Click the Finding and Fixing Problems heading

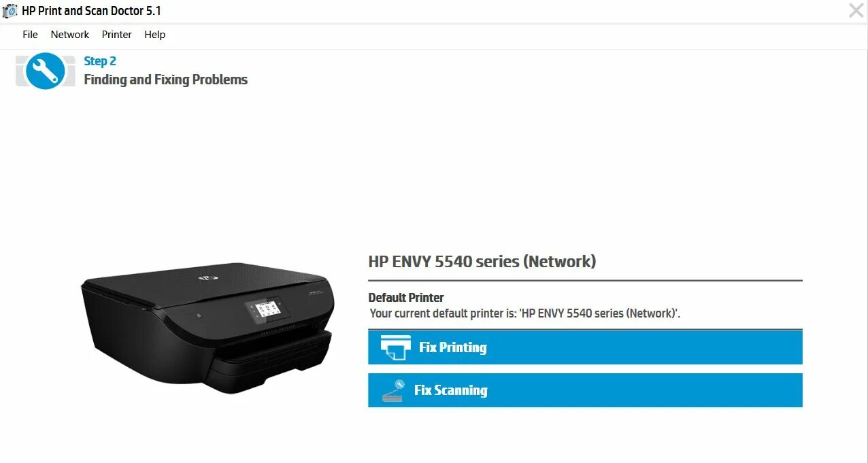pyautogui.click(x=166, y=80)
